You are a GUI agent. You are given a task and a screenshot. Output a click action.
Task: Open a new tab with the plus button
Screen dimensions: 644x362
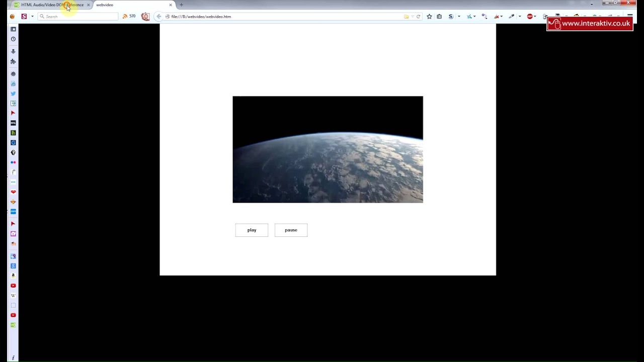pos(181,5)
